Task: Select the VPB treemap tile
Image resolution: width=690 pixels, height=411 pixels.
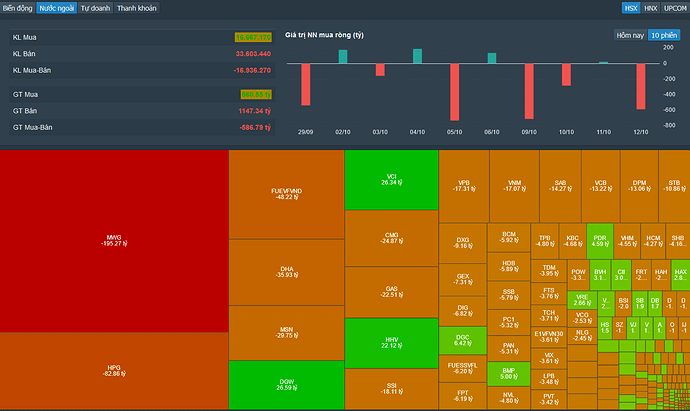Action: click(464, 186)
